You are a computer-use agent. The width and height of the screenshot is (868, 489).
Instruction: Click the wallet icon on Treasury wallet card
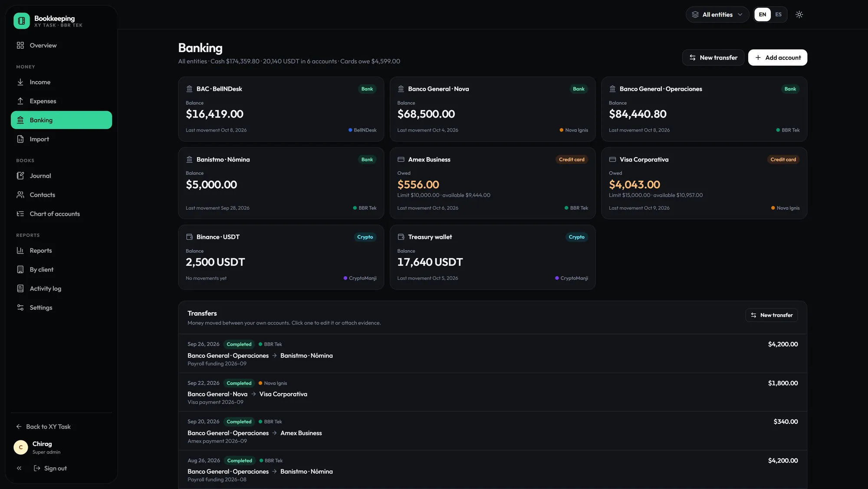tap(401, 237)
